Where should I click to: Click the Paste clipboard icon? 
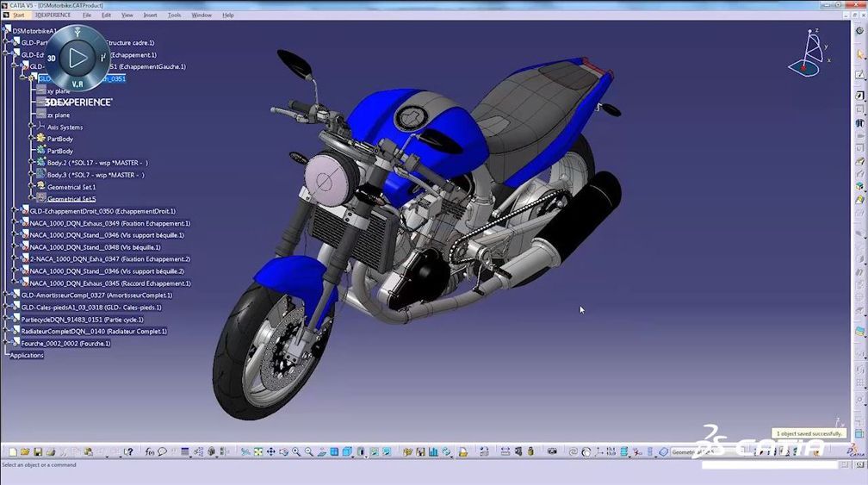(88, 452)
